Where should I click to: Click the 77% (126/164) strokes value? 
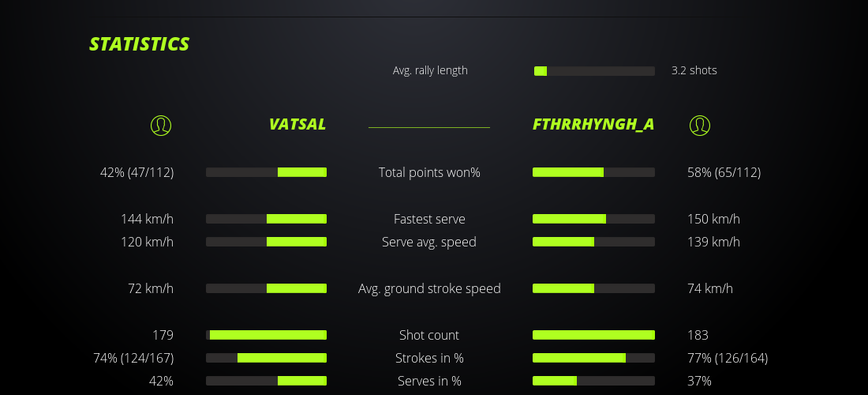click(x=728, y=358)
